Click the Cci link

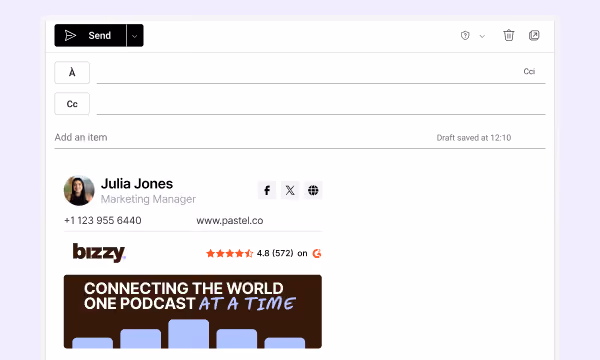(529, 72)
